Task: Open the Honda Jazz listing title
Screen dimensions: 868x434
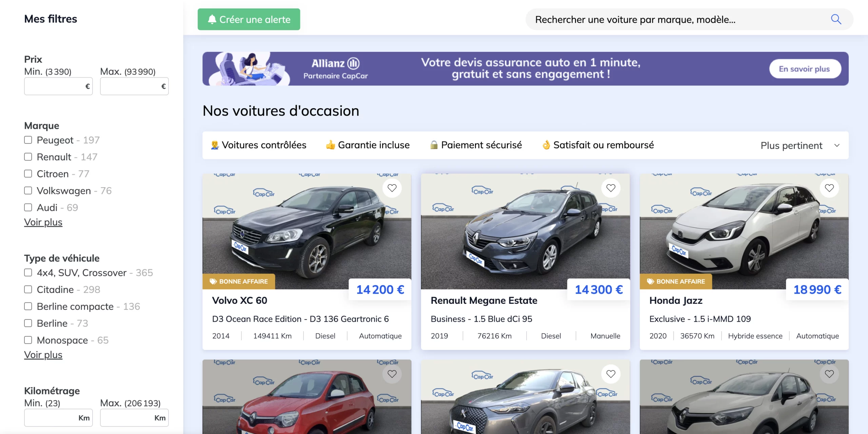Action: click(676, 300)
